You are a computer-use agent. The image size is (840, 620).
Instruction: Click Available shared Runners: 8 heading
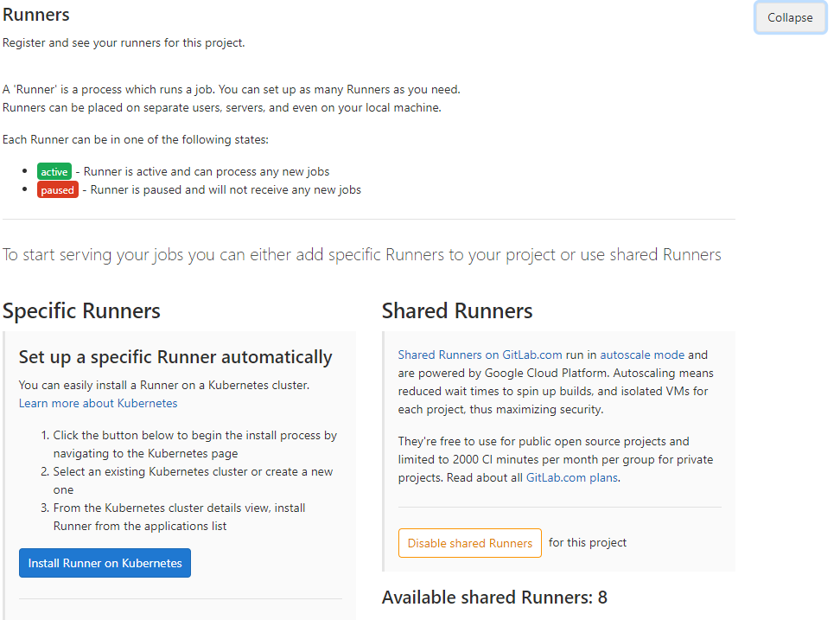pos(494,597)
